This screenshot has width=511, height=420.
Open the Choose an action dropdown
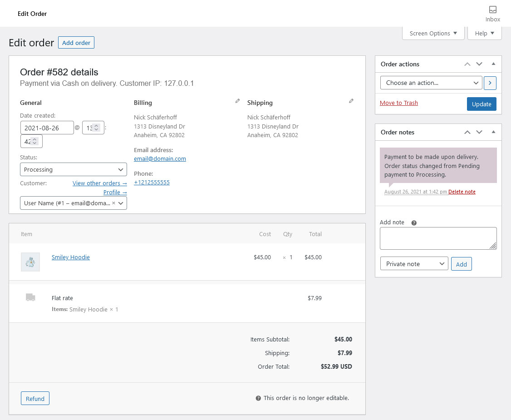(x=431, y=83)
